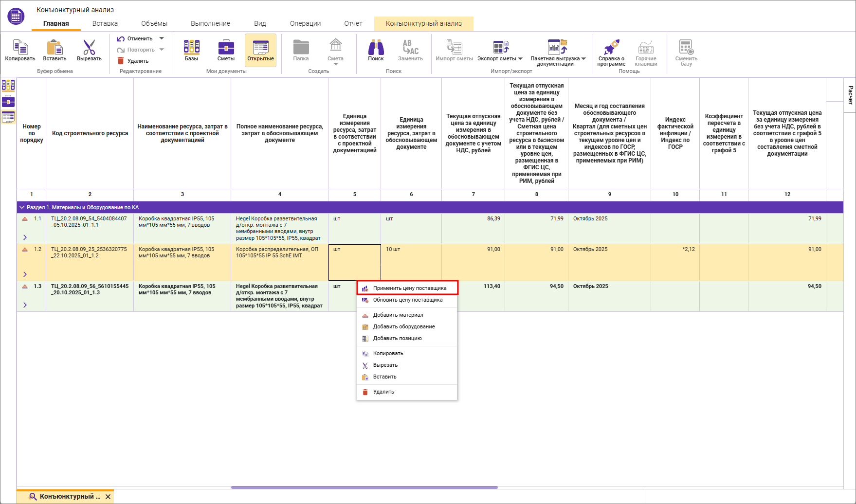Click the Удалить trash icon in ribbon
The image size is (856, 504).
[x=121, y=61]
